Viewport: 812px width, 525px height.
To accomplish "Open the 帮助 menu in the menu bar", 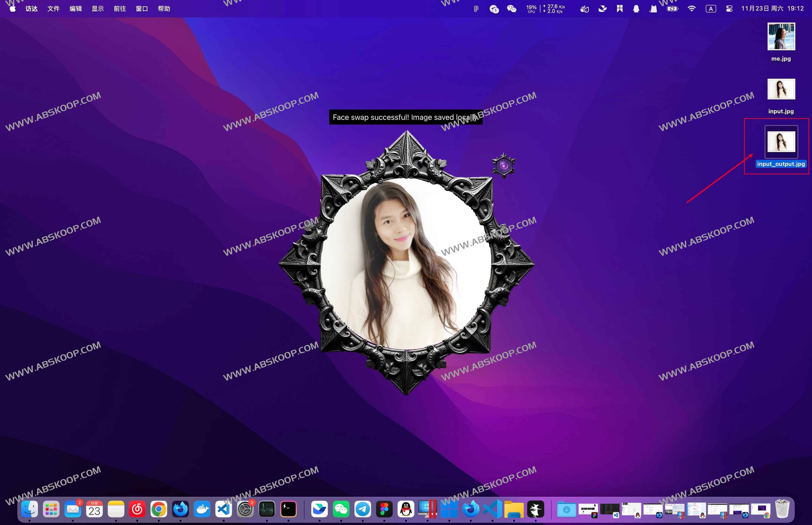I will (164, 8).
